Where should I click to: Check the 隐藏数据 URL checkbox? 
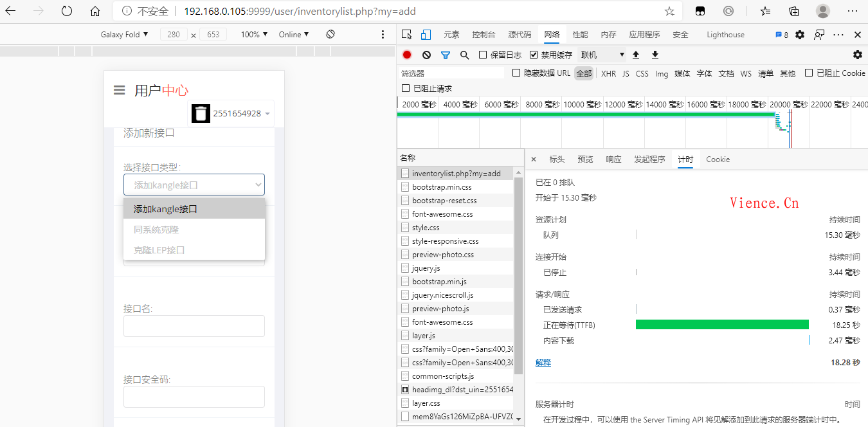pyautogui.click(x=516, y=73)
